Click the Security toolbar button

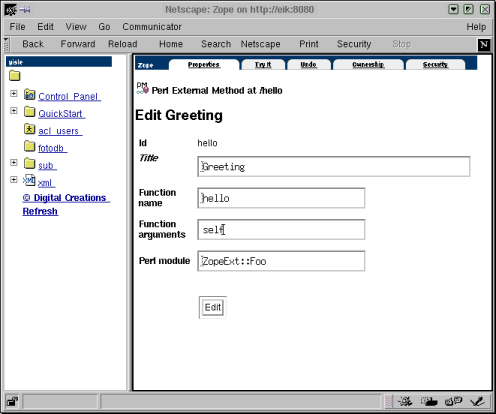pos(354,44)
